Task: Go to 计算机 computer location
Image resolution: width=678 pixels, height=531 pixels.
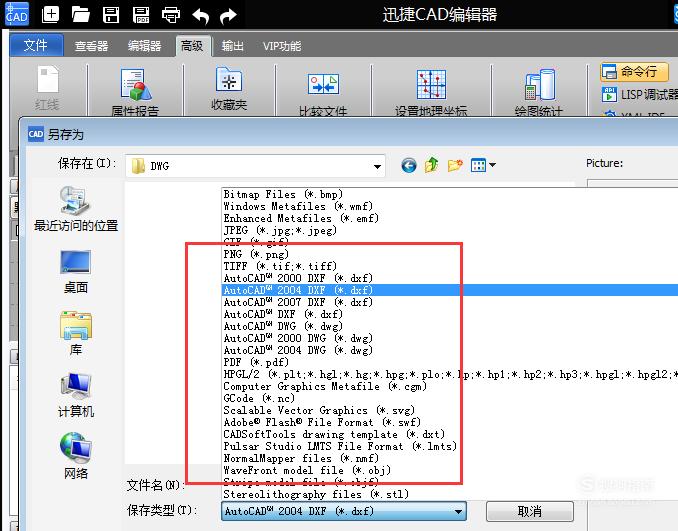Action: coord(76,396)
